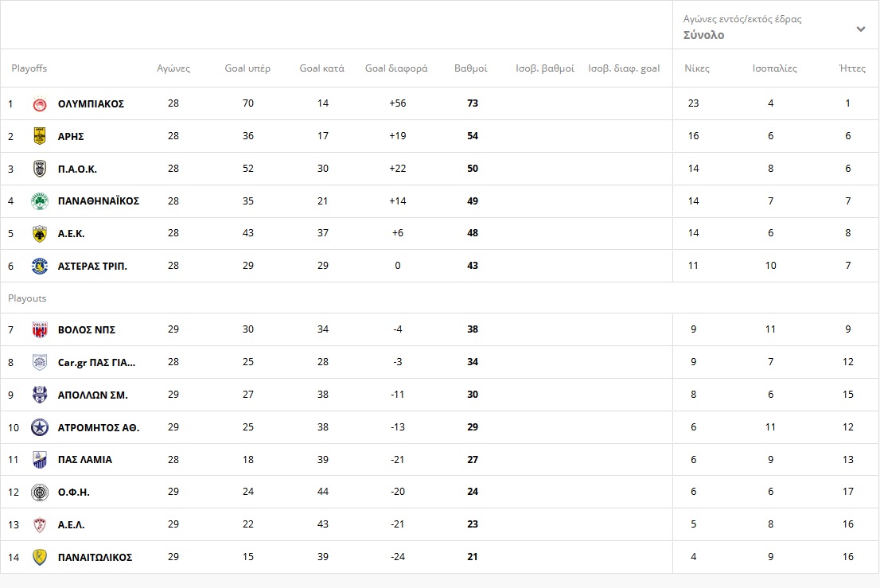Screen dimensions: 880x588
Task: Open Ο.Φ.Η. team link
Action: [73, 492]
